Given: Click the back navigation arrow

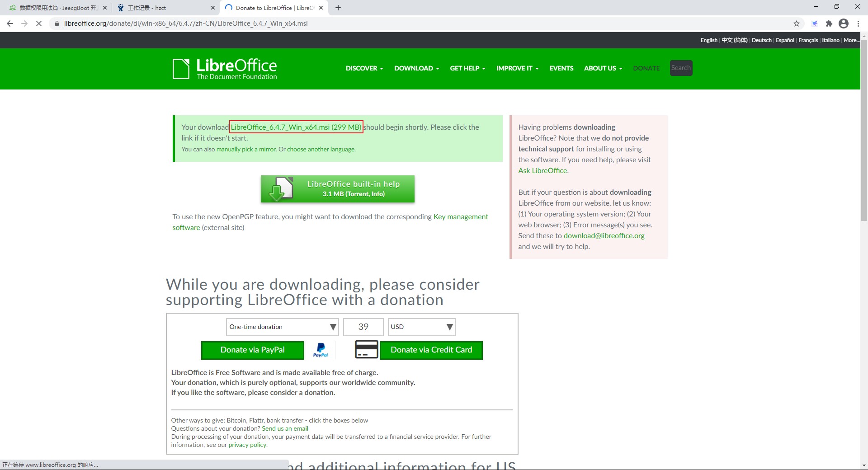Looking at the screenshot, I should pyautogui.click(x=10, y=23).
